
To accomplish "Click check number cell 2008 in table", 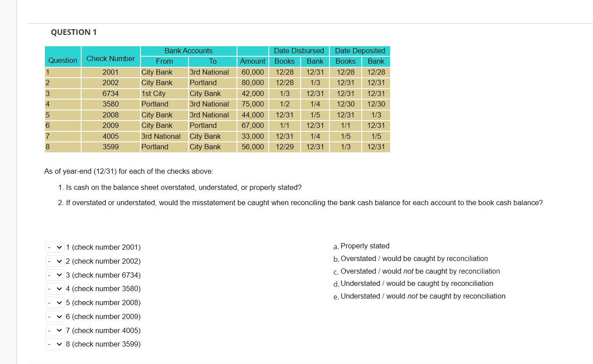I will tap(110, 115).
